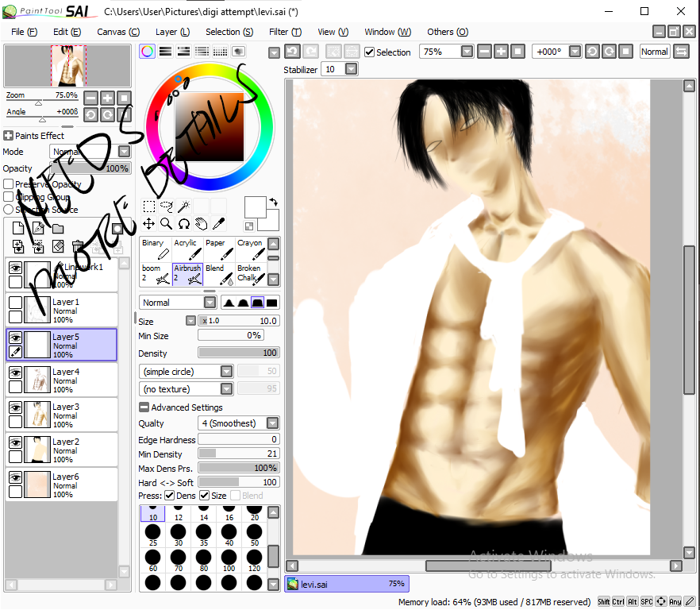700x610 pixels.
Task: Enable Preserve Opacity
Action: pyautogui.click(x=8, y=183)
